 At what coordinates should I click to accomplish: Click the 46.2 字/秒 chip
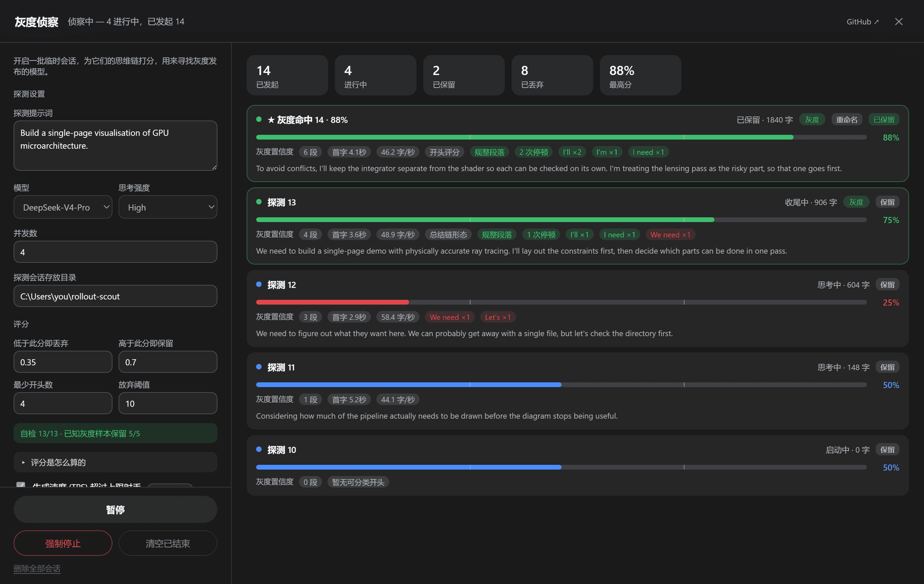pos(397,152)
